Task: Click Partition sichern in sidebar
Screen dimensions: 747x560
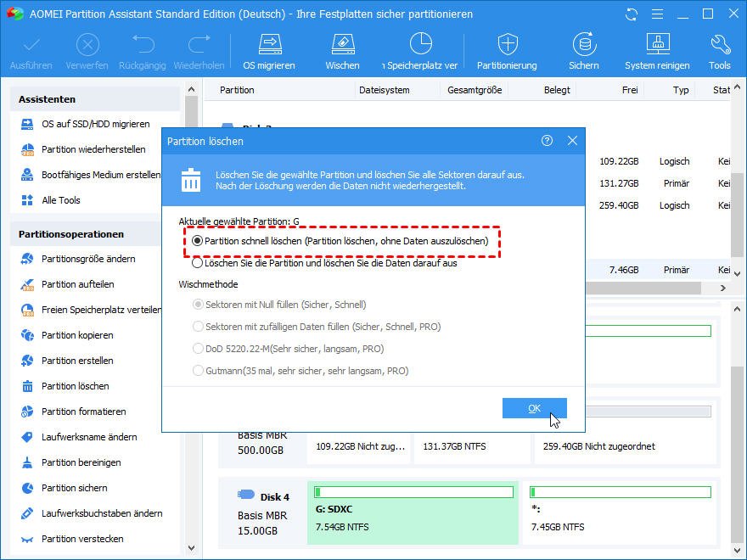Action: pos(65,488)
